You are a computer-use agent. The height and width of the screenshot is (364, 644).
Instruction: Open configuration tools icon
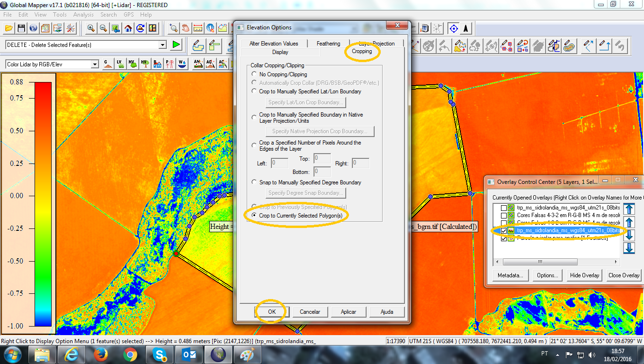[71, 28]
